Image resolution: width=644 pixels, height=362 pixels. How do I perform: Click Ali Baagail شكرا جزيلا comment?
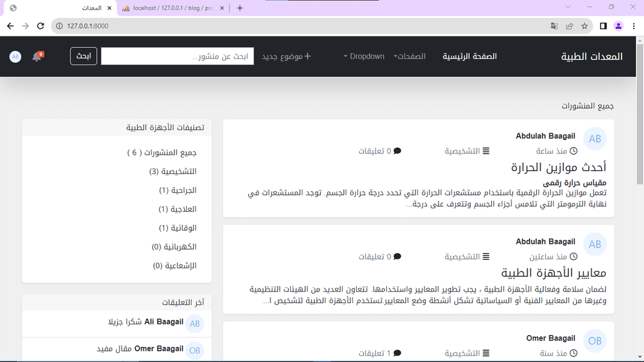(146, 322)
